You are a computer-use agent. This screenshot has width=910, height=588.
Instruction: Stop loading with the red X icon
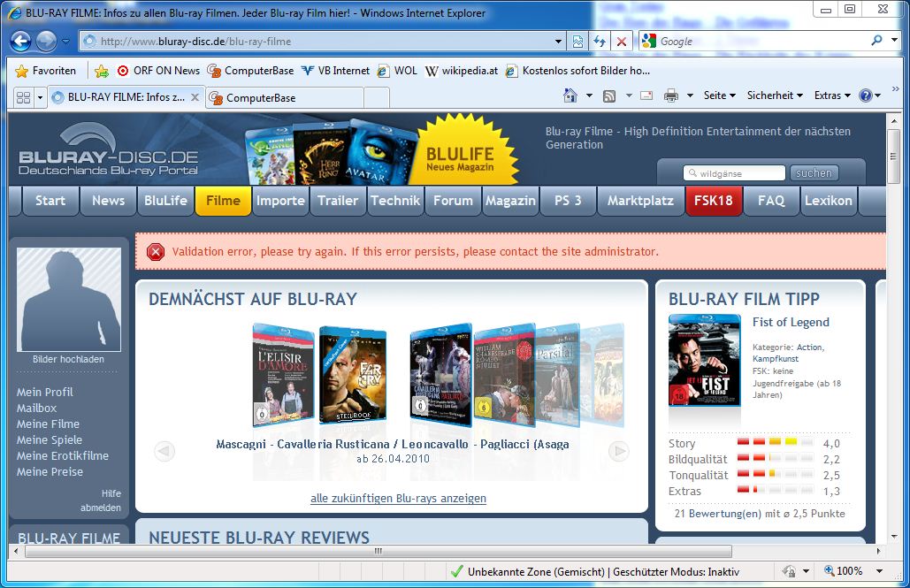pyautogui.click(x=622, y=42)
